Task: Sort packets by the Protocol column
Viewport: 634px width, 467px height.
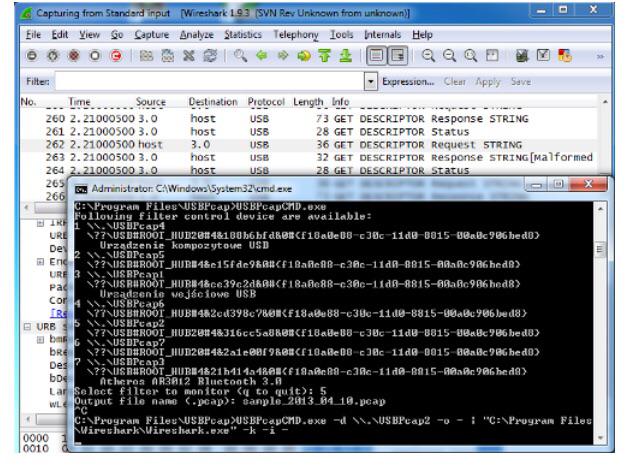Action: tap(266, 101)
